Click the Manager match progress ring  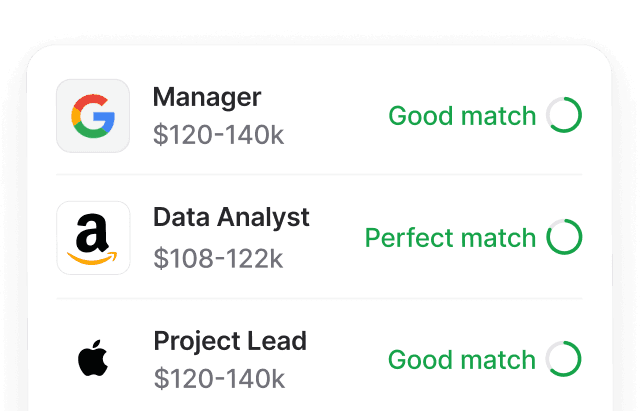pos(564,116)
